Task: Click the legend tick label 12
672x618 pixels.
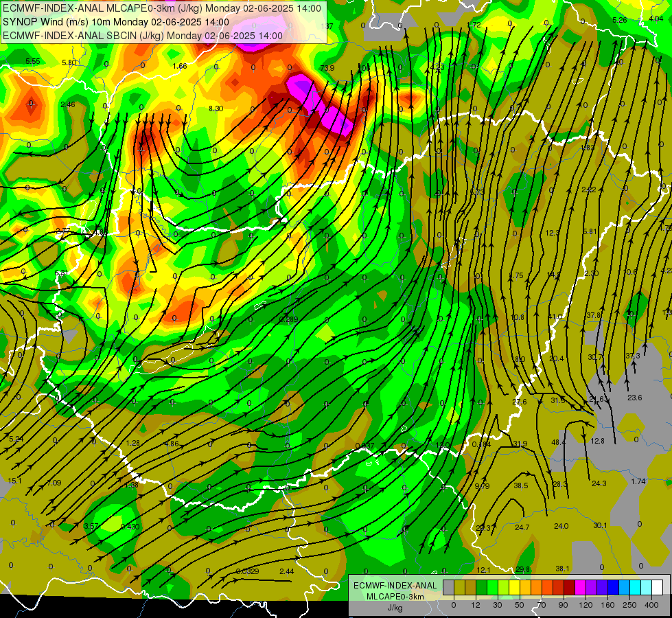Action: coord(475,605)
